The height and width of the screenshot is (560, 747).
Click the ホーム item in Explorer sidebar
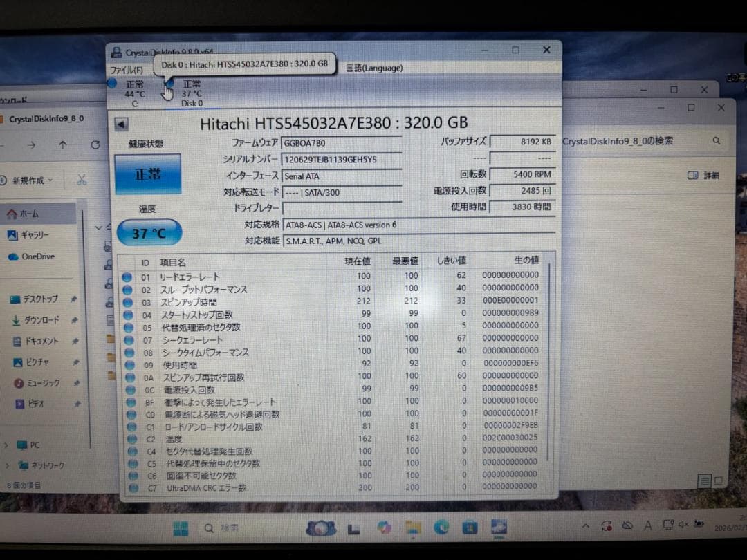tap(39, 214)
